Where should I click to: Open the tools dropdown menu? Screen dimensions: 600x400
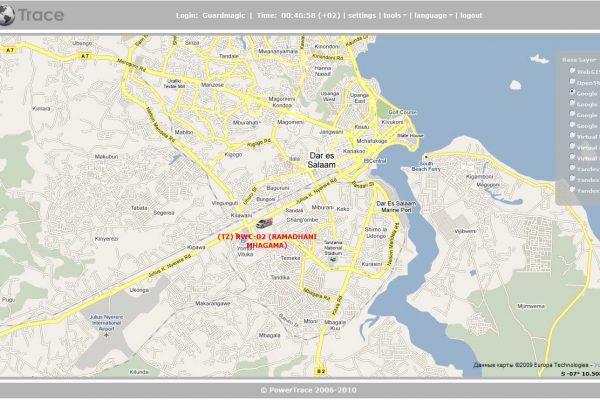coord(395,16)
